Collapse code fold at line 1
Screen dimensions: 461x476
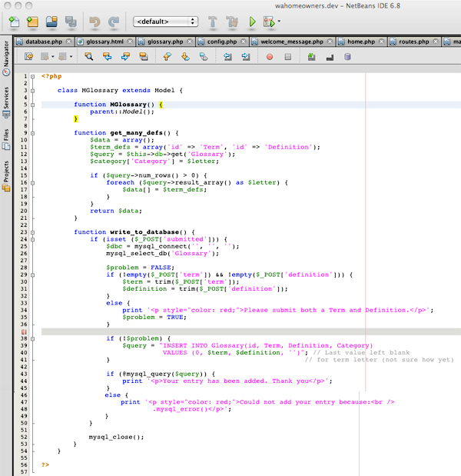pyautogui.click(x=32, y=76)
